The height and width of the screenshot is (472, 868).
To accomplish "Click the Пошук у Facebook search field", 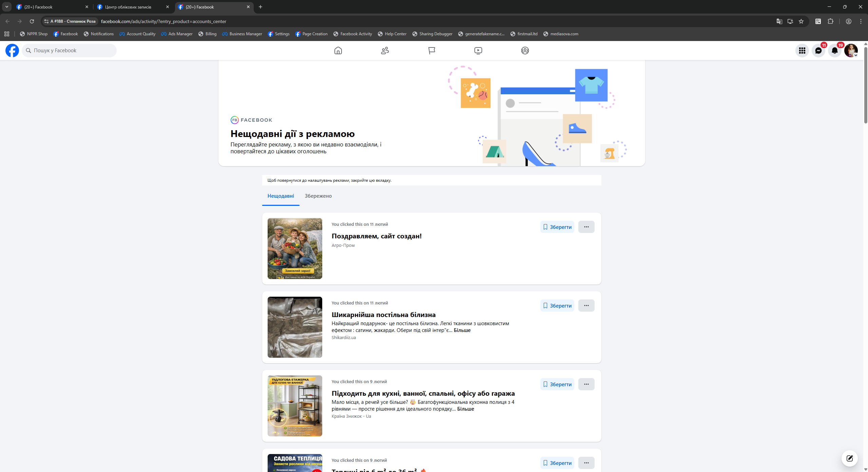I will pos(69,51).
